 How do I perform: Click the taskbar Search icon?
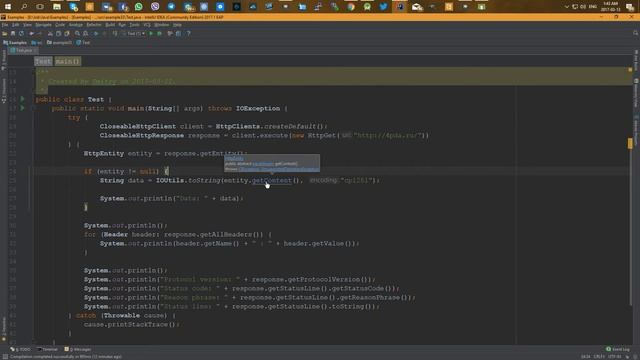(24, 7)
